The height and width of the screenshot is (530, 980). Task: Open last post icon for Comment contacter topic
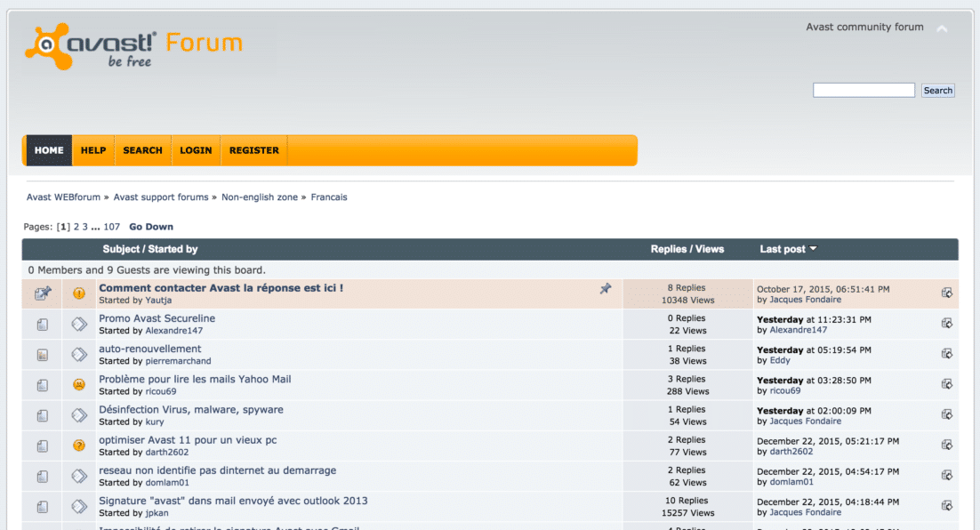(947, 293)
